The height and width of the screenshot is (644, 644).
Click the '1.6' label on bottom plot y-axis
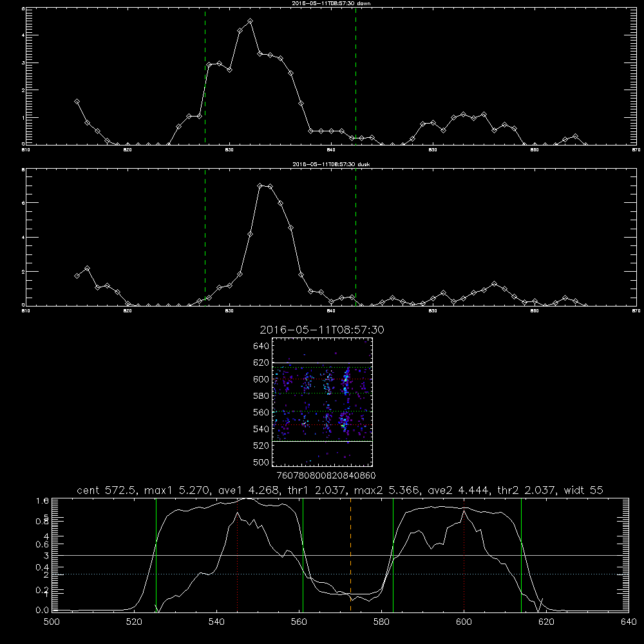coord(43,500)
